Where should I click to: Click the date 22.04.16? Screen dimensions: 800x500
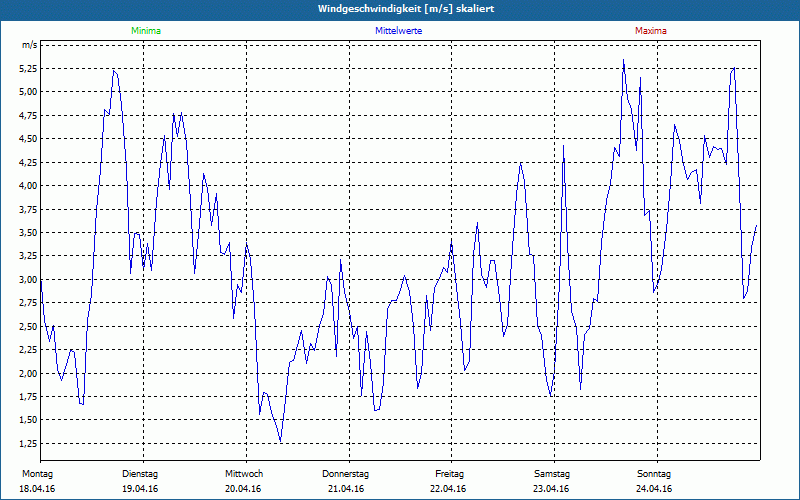click(448, 489)
